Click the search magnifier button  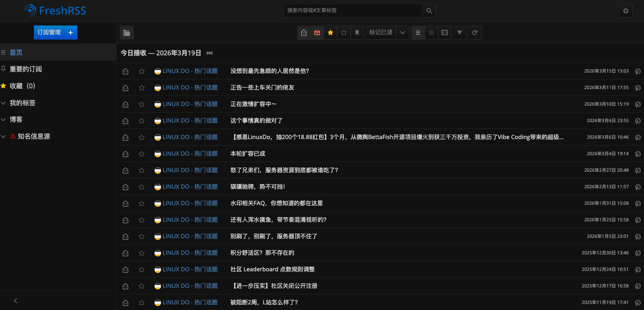coord(429,11)
